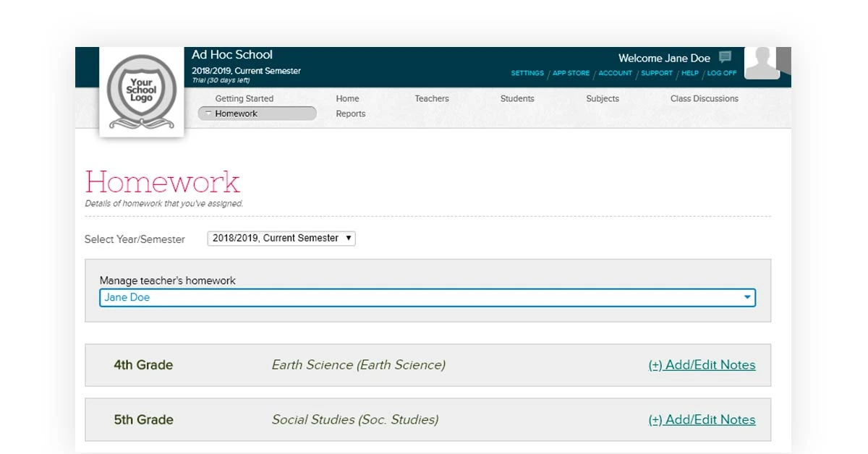
Task: Switch to the Teachers tab
Action: (x=431, y=98)
